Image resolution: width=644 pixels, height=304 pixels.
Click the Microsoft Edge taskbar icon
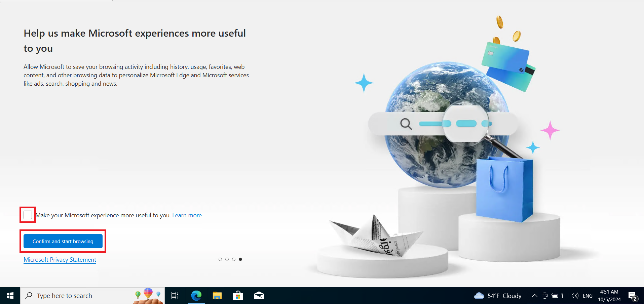tap(196, 296)
